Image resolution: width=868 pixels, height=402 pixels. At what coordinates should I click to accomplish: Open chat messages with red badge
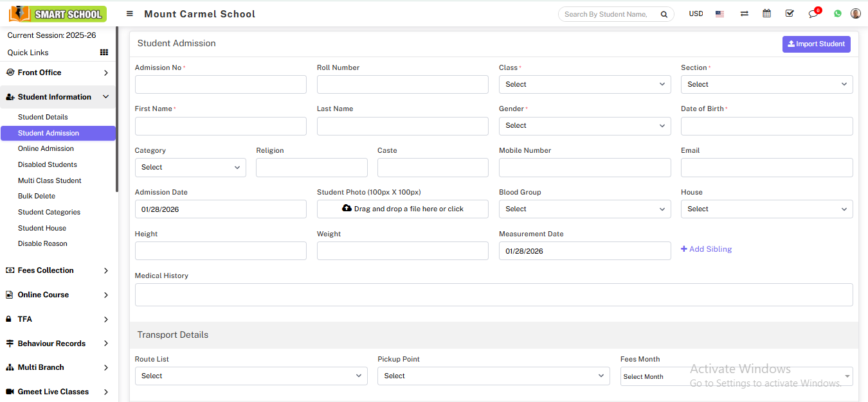click(x=813, y=13)
